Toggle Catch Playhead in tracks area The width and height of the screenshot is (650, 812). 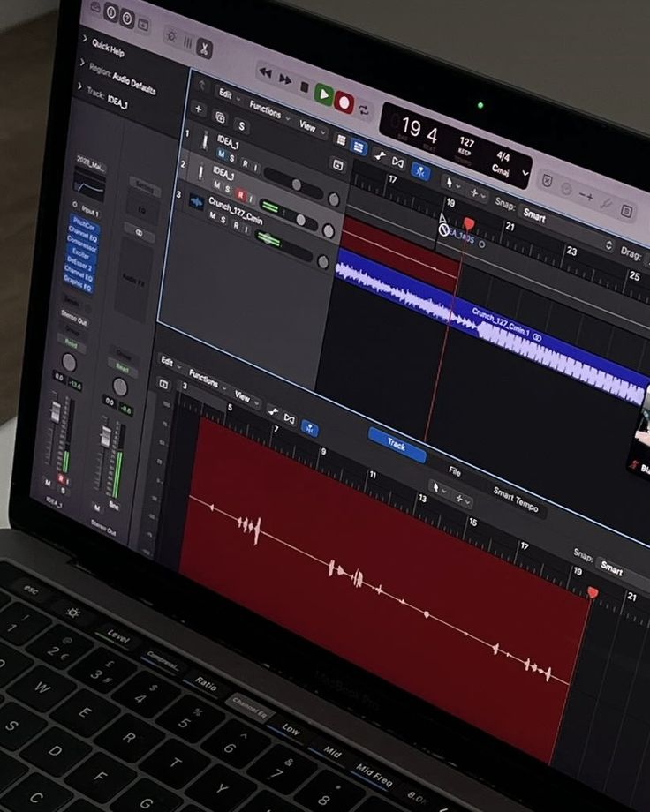pos(419,171)
